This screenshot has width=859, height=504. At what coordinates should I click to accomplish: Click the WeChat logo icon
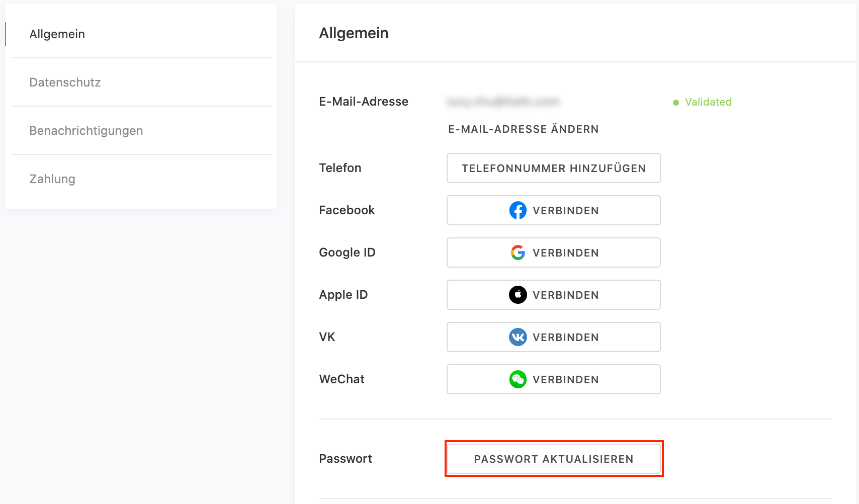pyautogui.click(x=518, y=379)
